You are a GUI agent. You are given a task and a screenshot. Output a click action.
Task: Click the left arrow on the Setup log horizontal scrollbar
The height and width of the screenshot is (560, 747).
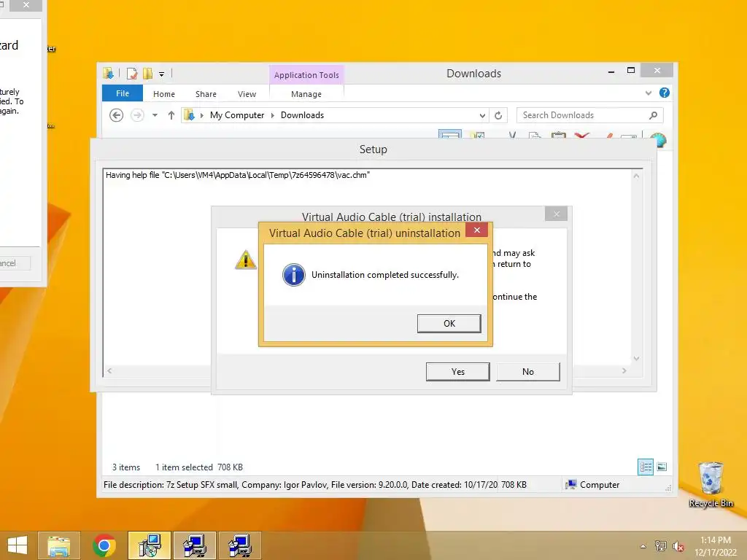coord(109,370)
